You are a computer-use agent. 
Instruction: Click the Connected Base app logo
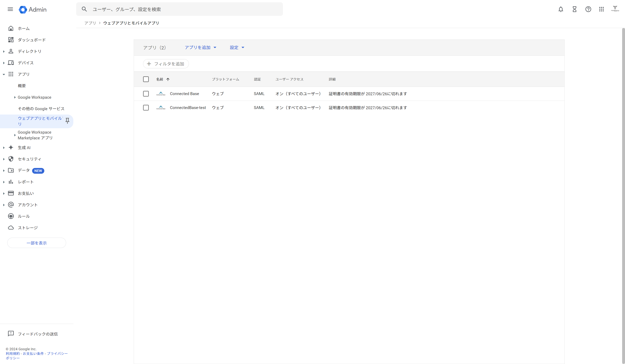(x=161, y=94)
